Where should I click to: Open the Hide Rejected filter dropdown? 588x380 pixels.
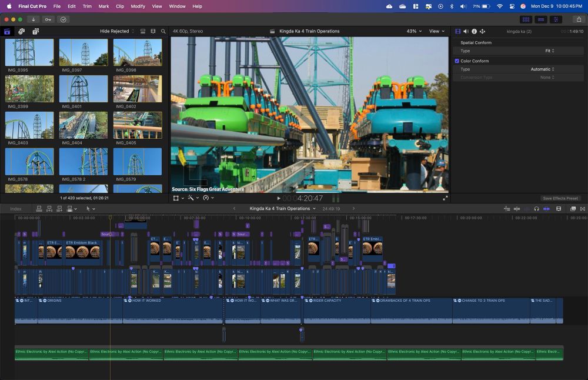[117, 32]
